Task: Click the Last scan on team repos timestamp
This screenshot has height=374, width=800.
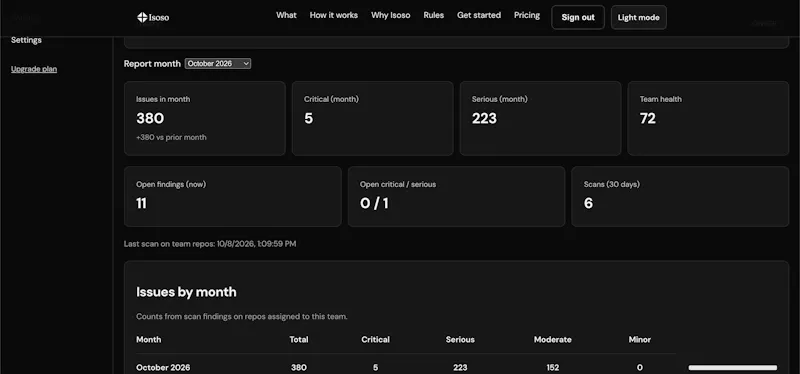Action: (x=210, y=244)
